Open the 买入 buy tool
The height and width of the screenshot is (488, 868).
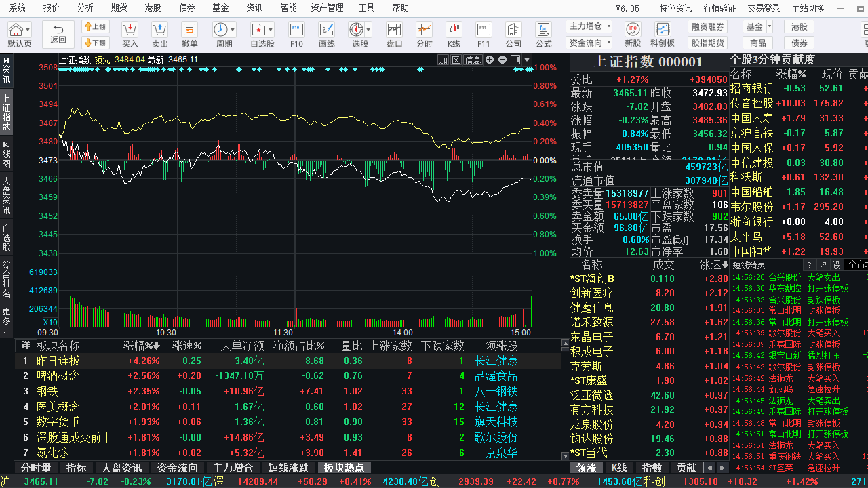coord(130,30)
